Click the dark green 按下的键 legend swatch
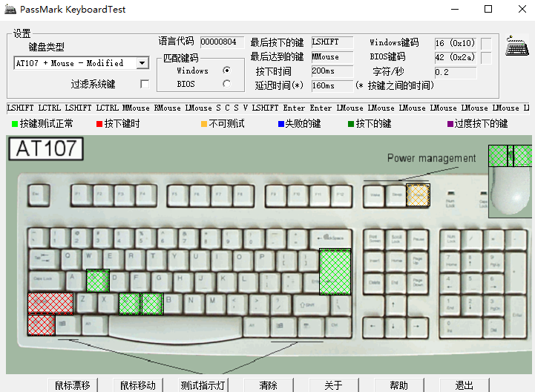 tap(351, 124)
